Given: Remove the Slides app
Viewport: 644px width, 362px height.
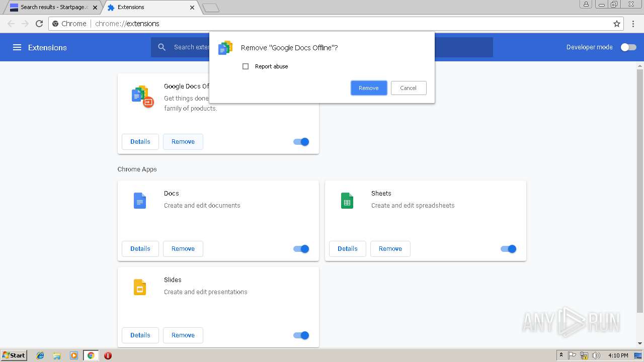Looking at the screenshot, I should point(183,335).
